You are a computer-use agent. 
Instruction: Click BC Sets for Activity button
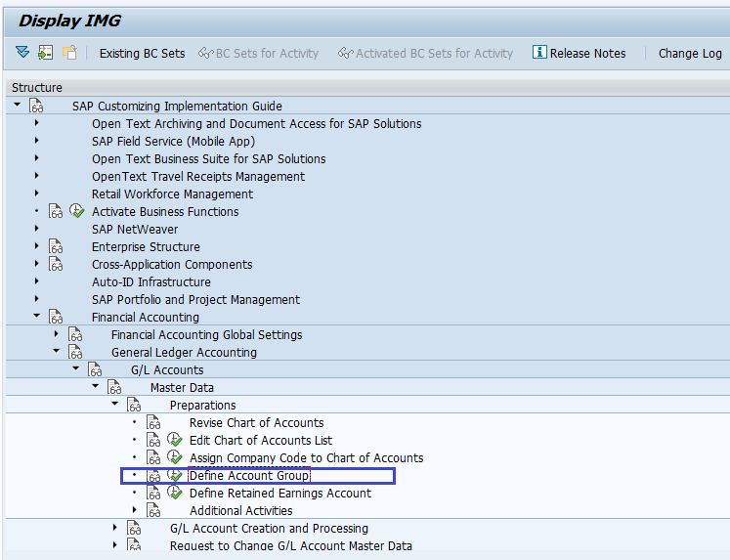click(x=258, y=54)
